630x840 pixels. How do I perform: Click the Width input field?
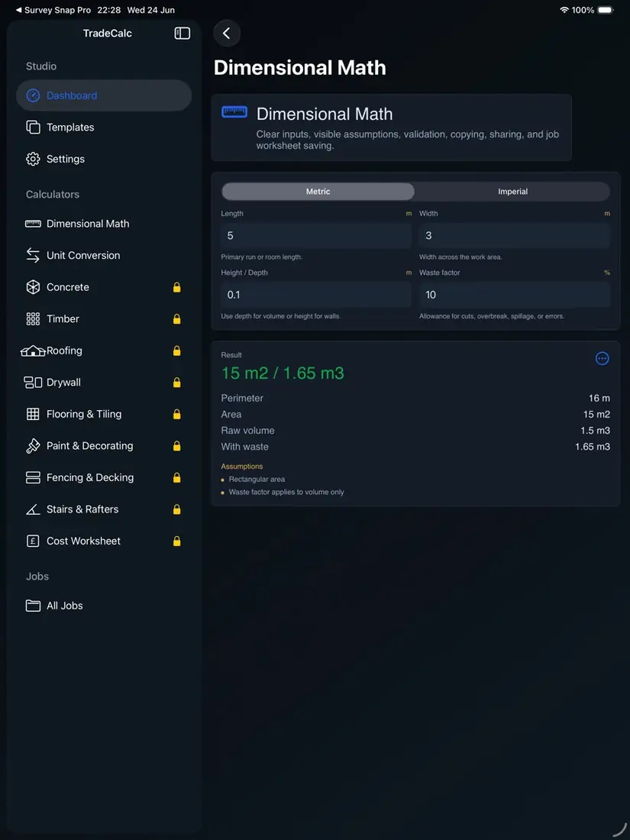(x=514, y=236)
